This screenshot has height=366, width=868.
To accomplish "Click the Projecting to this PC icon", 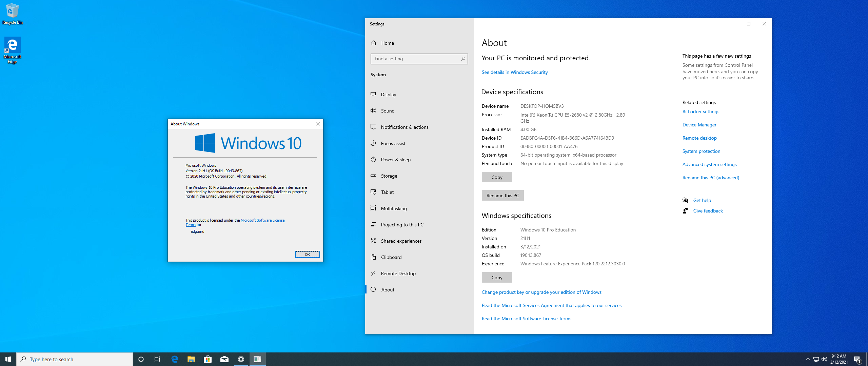I will pyautogui.click(x=373, y=224).
